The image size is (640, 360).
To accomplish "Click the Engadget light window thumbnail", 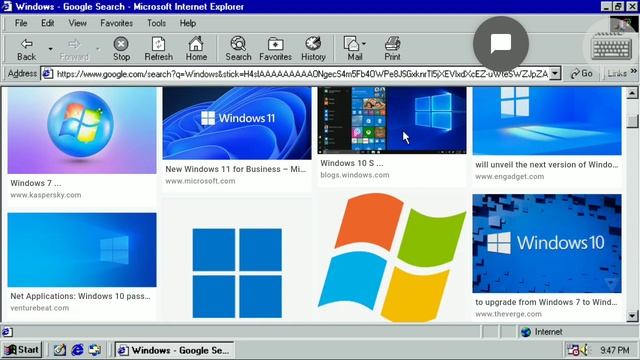I will click(547, 121).
